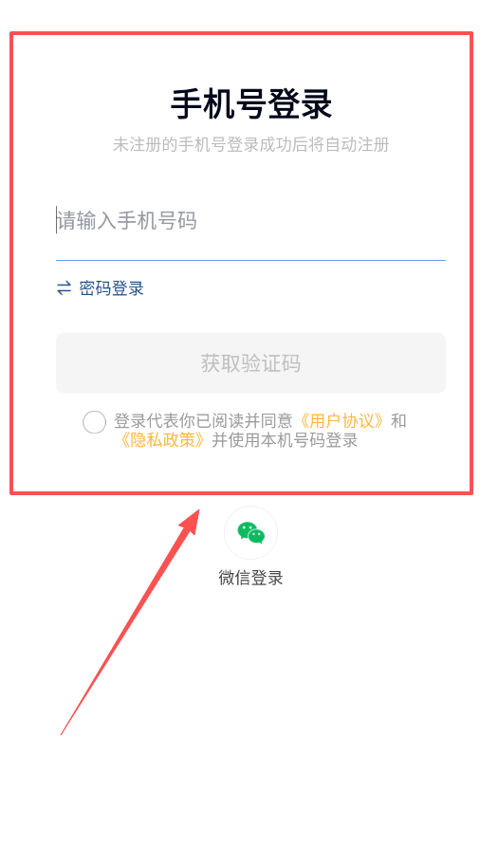Click the red highlight box's bottom border
Image resolution: width=498 pixels, height=868 pixels.
pyautogui.click(x=241, y=492)
